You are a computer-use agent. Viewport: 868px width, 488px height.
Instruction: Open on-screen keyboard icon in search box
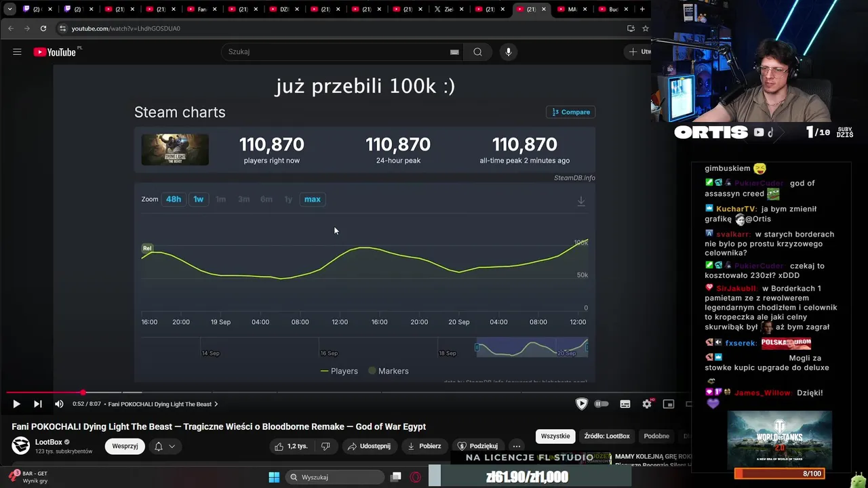coord(454,52)
